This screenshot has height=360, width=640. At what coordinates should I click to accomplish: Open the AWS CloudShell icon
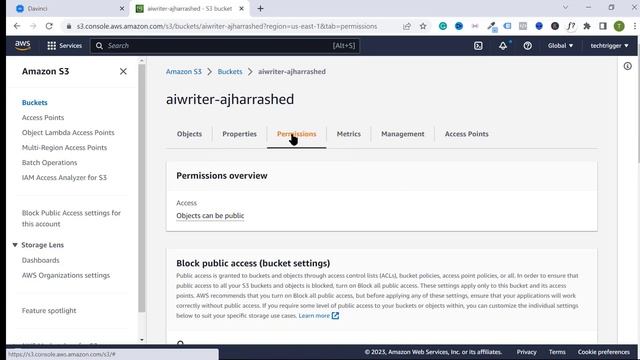click(x=478, y=46)
